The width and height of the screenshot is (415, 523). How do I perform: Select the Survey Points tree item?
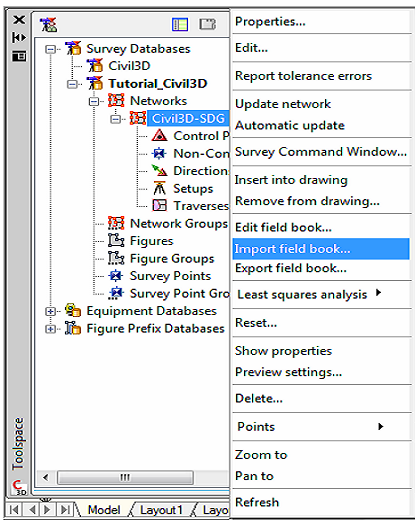click(x=170, y=276)
